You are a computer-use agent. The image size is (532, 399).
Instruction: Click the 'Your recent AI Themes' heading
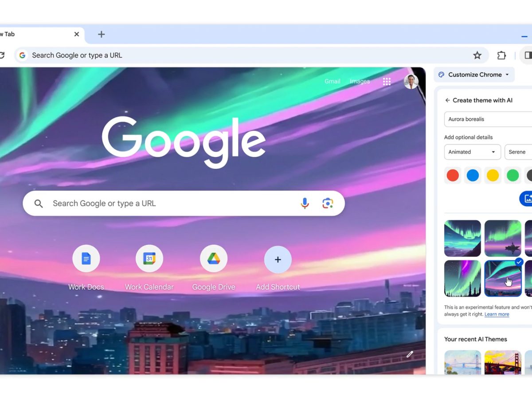[476, 339]
